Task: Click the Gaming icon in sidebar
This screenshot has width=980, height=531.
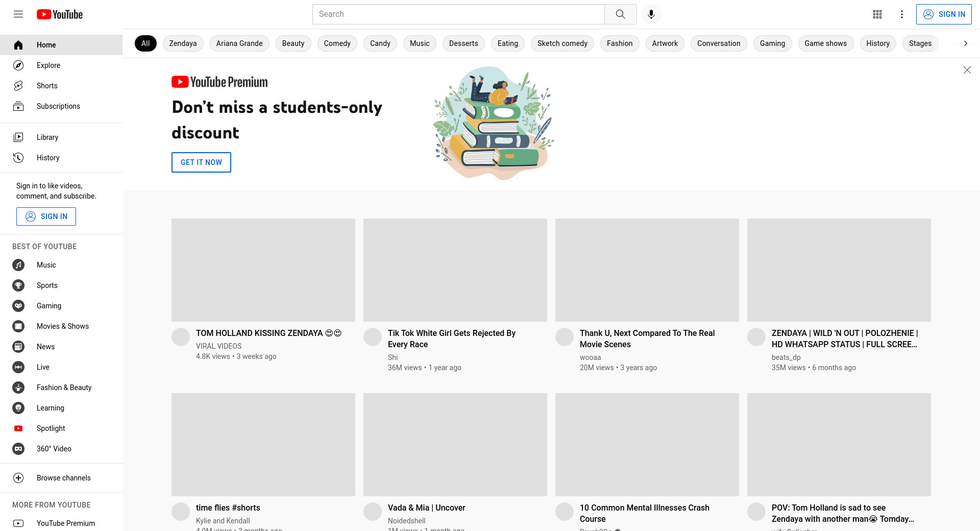Action: click(x=18, y=306)
